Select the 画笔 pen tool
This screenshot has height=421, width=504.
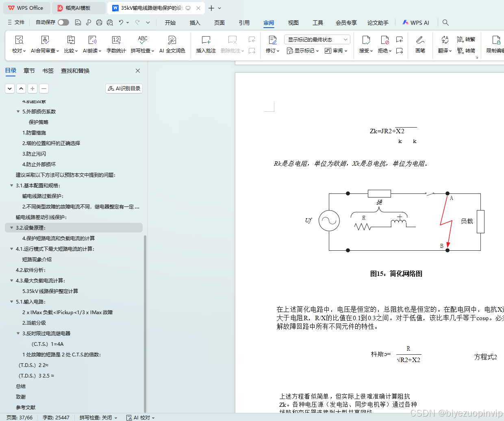[420, 45]
